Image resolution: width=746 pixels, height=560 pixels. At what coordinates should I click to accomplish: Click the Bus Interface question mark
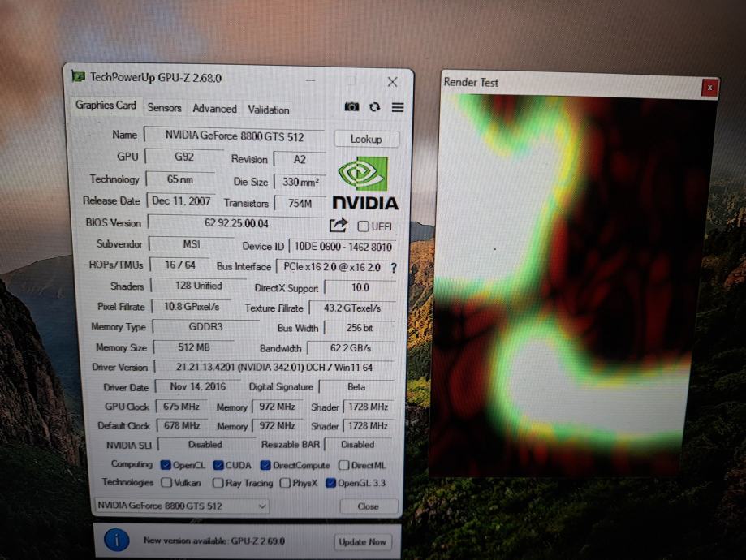(394, 268)
